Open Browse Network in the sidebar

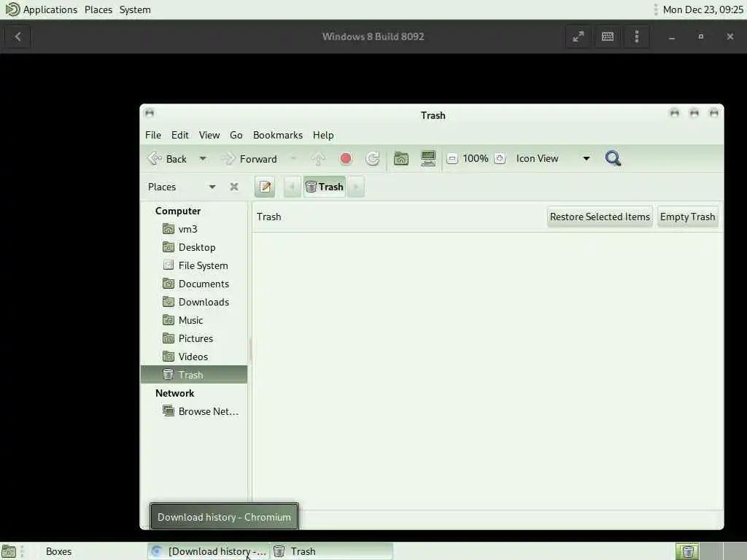(x=194, y=411)
